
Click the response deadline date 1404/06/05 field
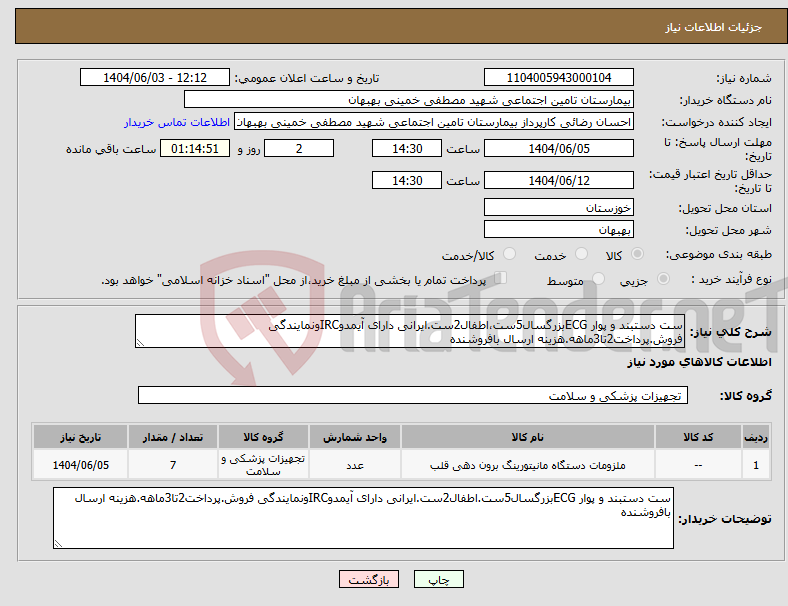(x=558, y=149)
